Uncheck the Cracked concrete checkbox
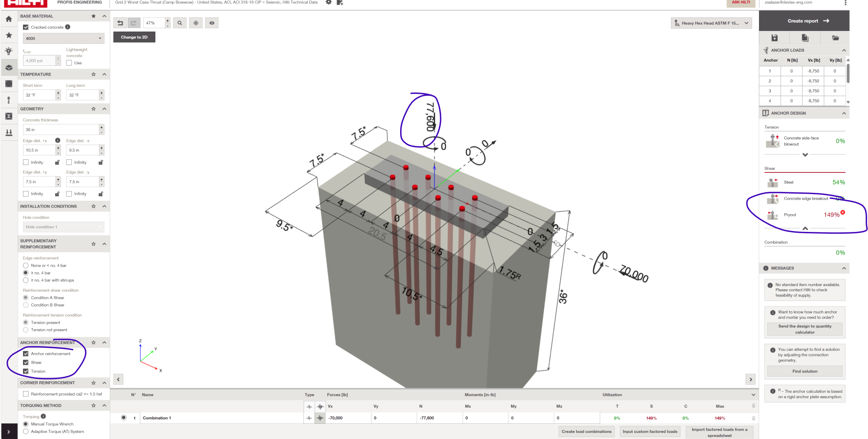 point(25,27)
